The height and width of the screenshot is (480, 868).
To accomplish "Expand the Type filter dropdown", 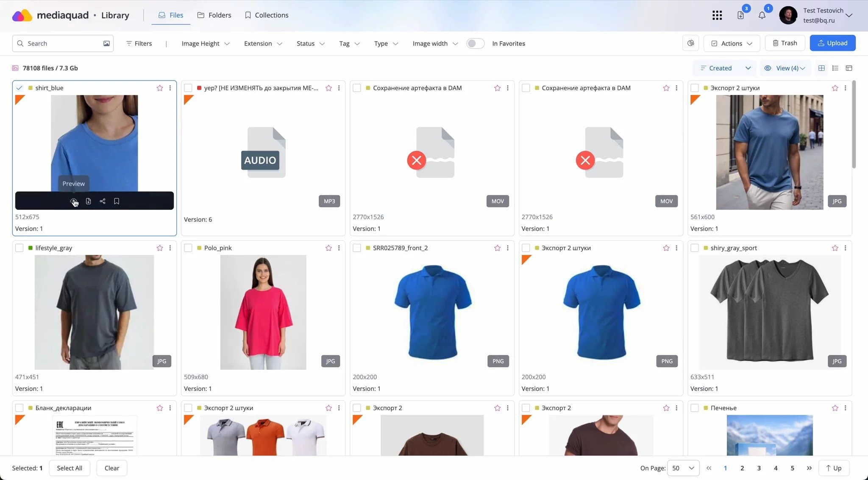I will (386, 43).
